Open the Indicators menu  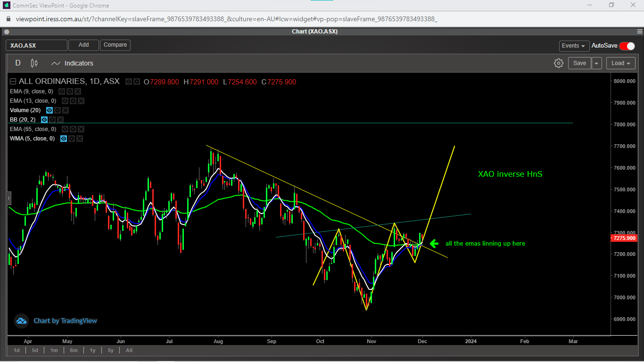72,63
